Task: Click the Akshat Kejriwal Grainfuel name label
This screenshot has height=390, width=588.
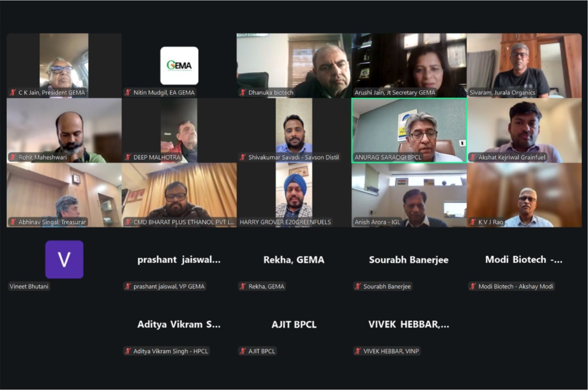Action: click(x=512, y=157)
